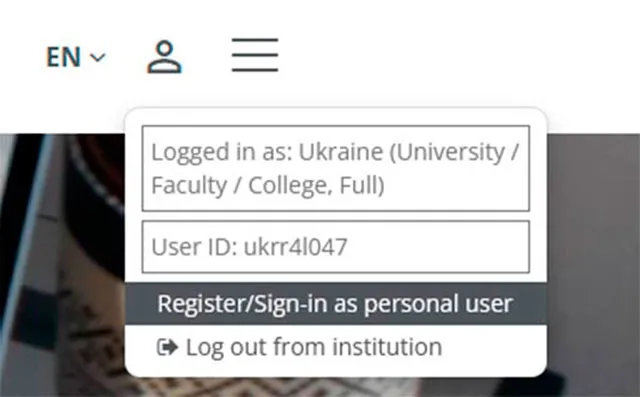The height and width of the screenshot is (397, 640).
Task: Click the ukrr4l047 identifier text
Action: click(x=296, y=247)
